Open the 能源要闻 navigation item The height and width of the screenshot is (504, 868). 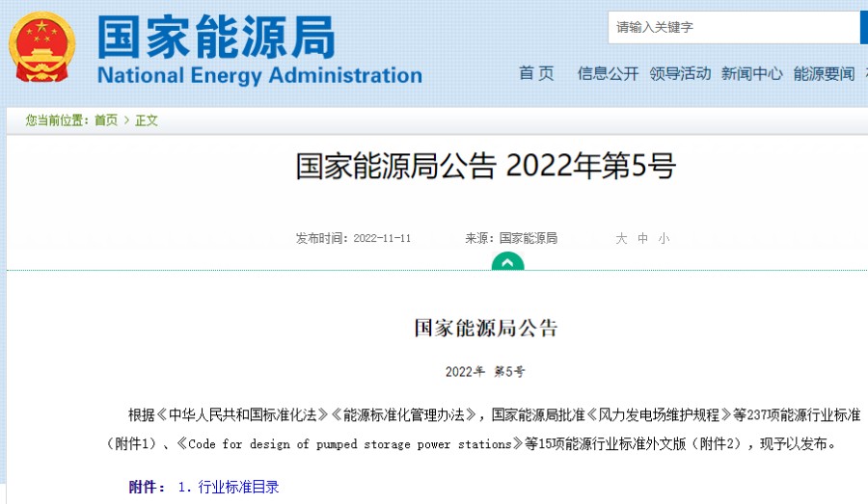tap(824, 73)
